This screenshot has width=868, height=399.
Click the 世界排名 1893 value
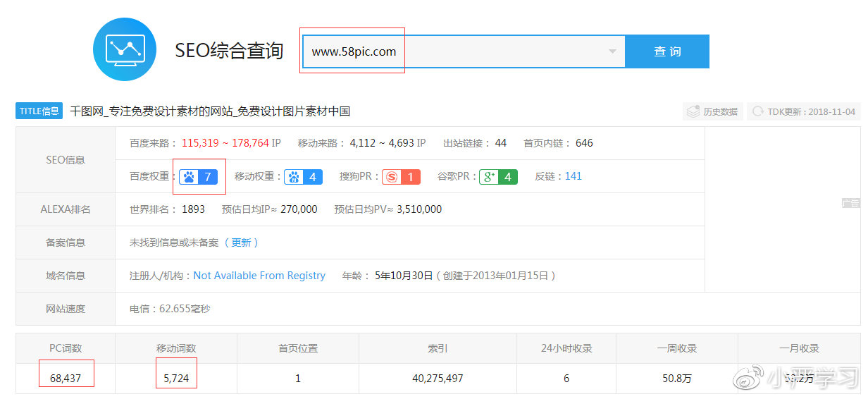193,209
